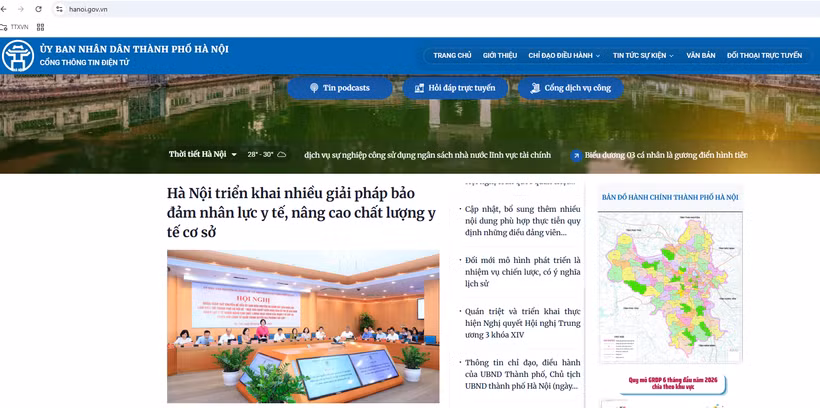Click the Hội nghị conference photo
Screen dimensions: 820x408
click(x=303, y=326)
